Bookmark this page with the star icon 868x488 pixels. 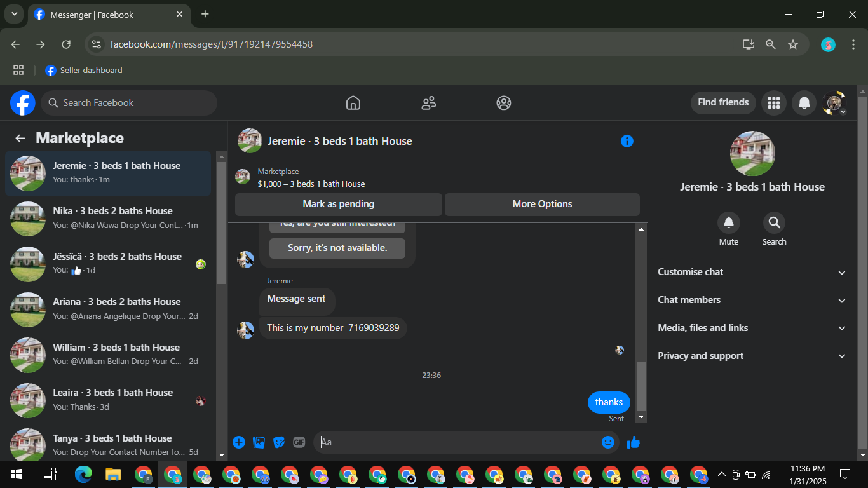pyautogui.click(x=793, y=44)
